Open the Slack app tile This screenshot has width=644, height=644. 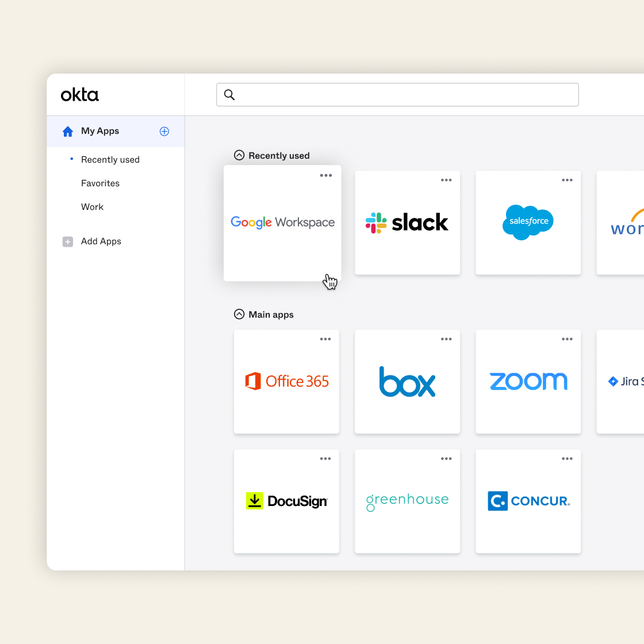pyautogui.click(x=407, y=223)
